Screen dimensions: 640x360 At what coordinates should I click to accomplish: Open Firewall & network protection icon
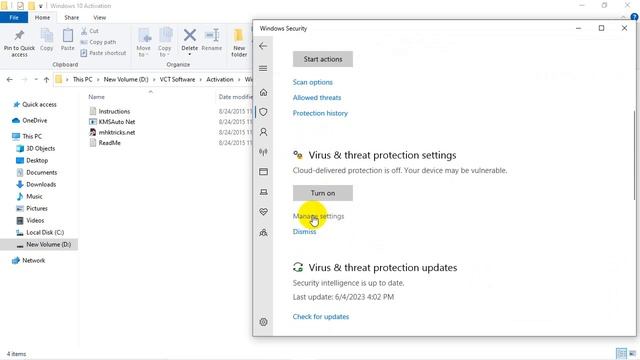[x=263, y=152]
